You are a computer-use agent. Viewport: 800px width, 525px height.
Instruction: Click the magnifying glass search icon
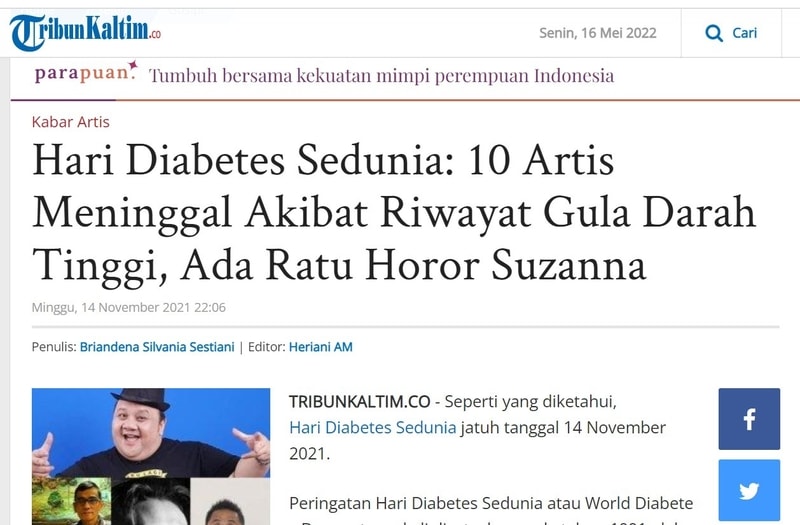click(714, 33)
